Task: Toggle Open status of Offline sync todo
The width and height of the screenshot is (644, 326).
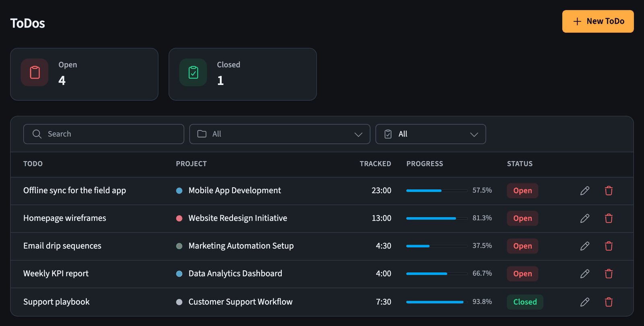Action: tap(522, 191)
